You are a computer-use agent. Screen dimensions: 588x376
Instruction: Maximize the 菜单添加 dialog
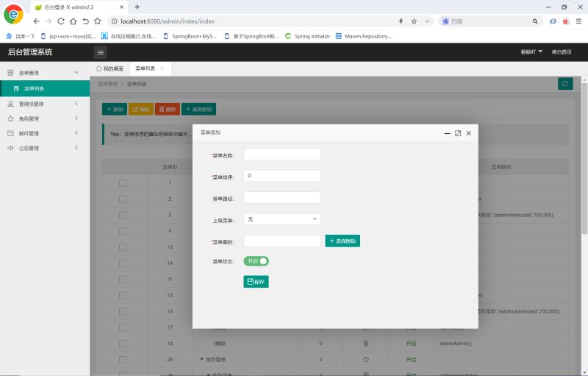click(458, 133)
